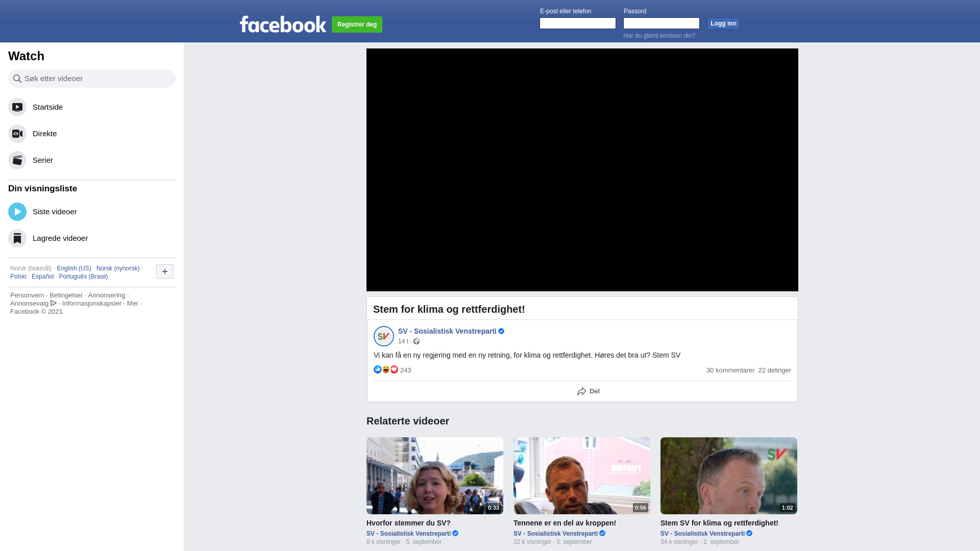Click the Logg inn button
Image resolution: width=980 pixels, height=551 pixels.
coord(723,23)
